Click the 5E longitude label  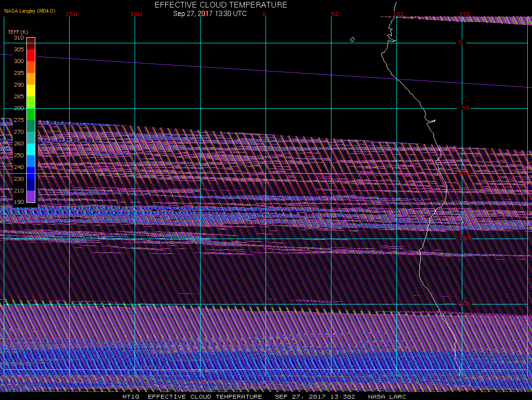335,14
